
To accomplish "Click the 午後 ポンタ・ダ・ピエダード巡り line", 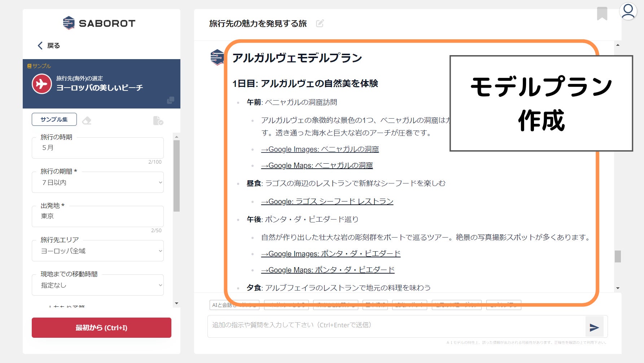I will click(x=302, y=220).
